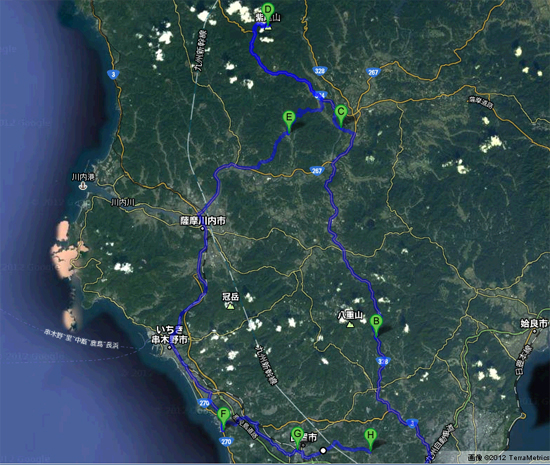
Task: Click the route 267 shield on the blue route
Action: click(317, 170)
